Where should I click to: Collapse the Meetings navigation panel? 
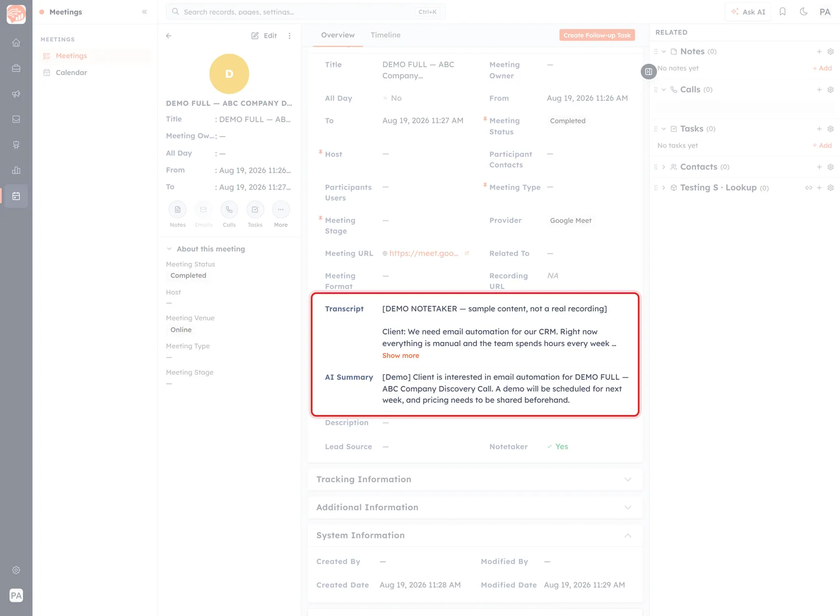tap(144, 12)
